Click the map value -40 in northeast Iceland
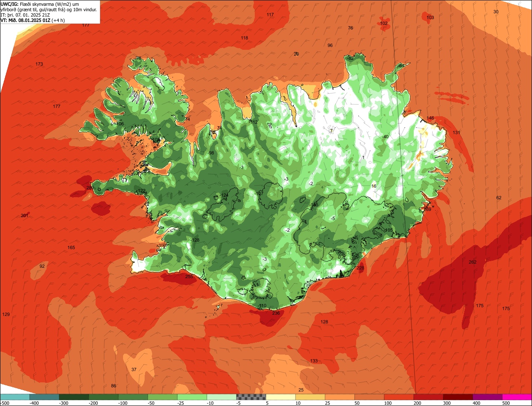 pyautogui.click(x=385, y=137)
